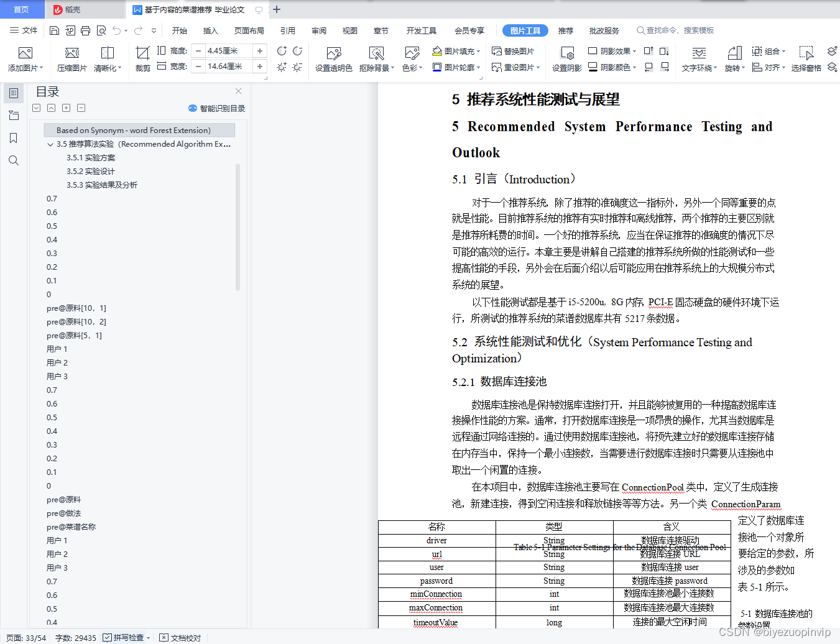Open 组合 (Group) button
The height and width of the screenshot is (644, 840).
769,51
